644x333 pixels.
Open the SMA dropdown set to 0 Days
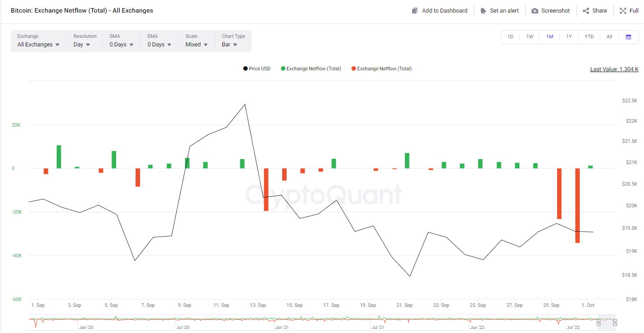tap(122, 45)
